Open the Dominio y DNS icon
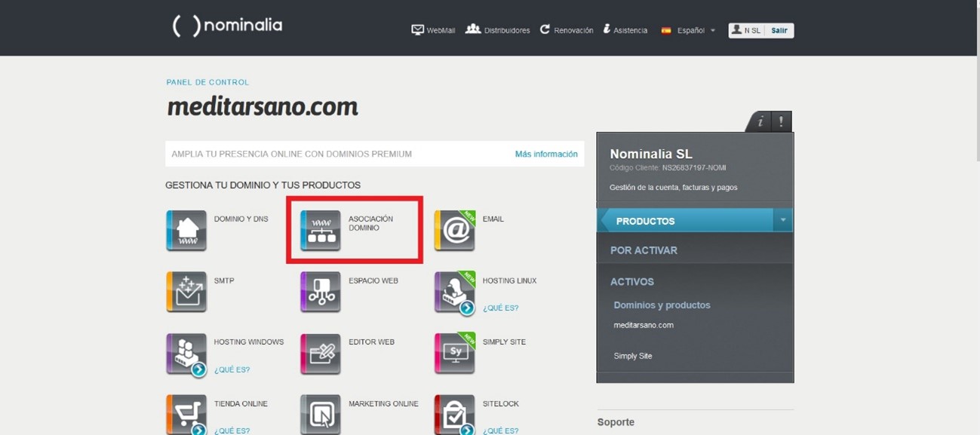Viewport: 980px width, 435px height. 186,230
